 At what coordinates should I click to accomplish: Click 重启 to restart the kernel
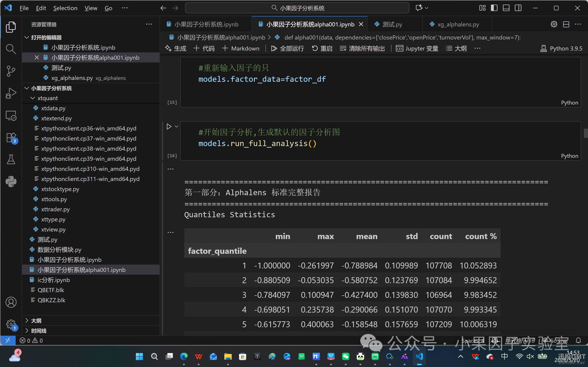[322, 48]
